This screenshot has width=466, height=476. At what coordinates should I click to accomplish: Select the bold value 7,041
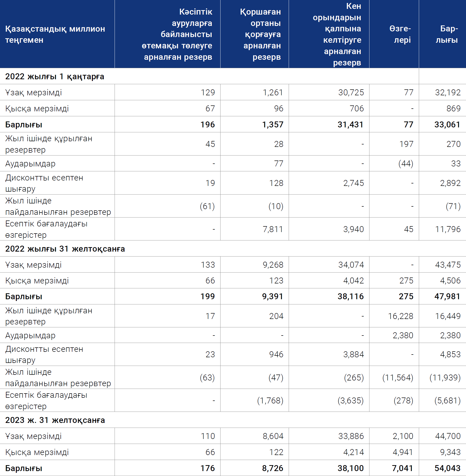click(x=403, y=468)
